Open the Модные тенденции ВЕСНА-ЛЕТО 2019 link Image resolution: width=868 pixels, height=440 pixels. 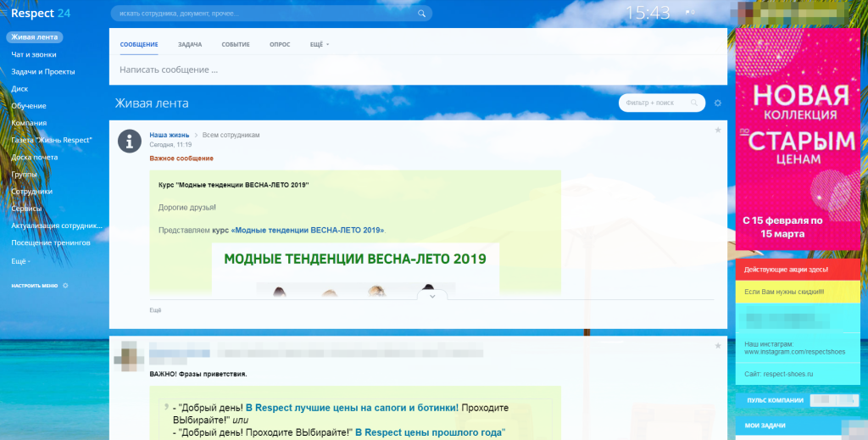(x=307, y=230)
